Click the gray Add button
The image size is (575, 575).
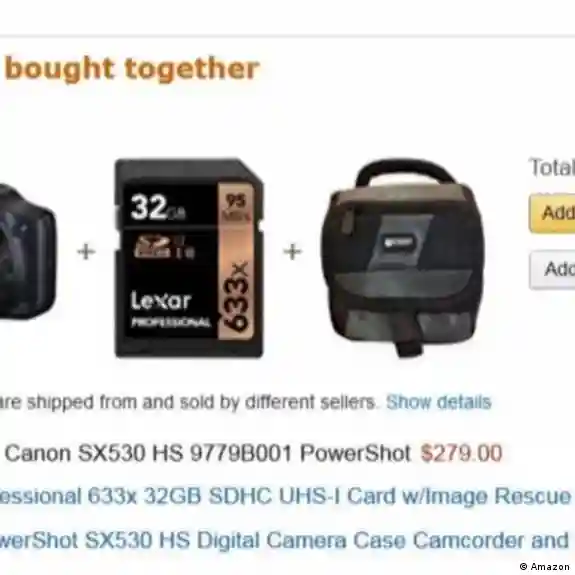pos(552,270)
